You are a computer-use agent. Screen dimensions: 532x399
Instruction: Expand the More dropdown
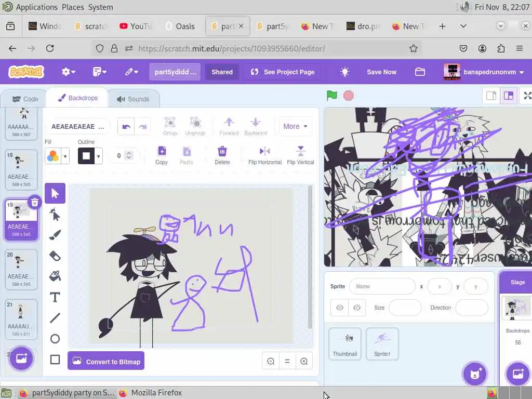(295, 126)
